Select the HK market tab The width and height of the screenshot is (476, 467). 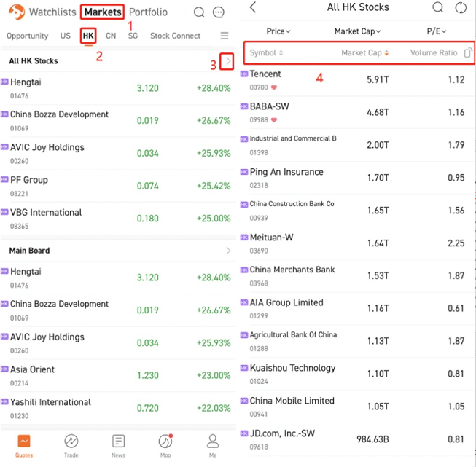[x=88, y=36]
